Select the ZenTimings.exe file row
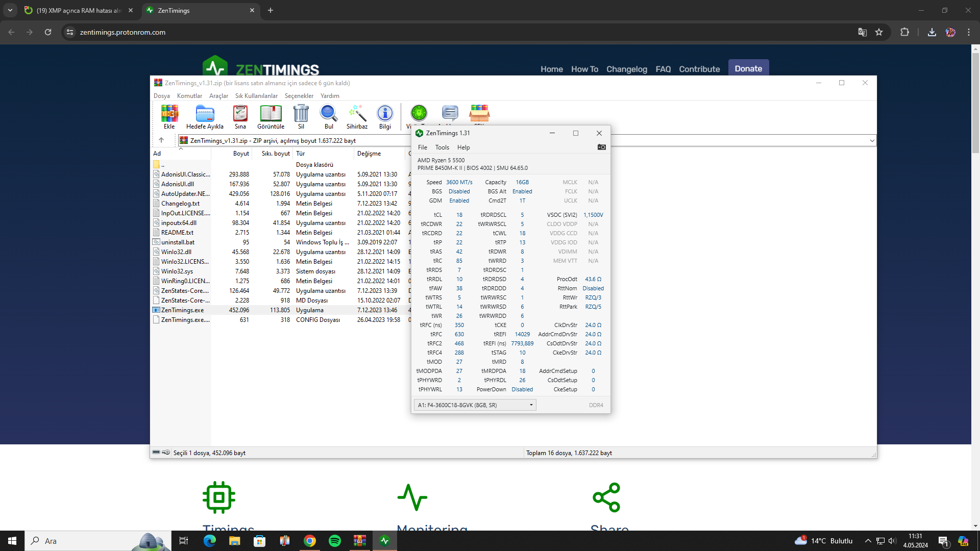 [x=182, y=310]
